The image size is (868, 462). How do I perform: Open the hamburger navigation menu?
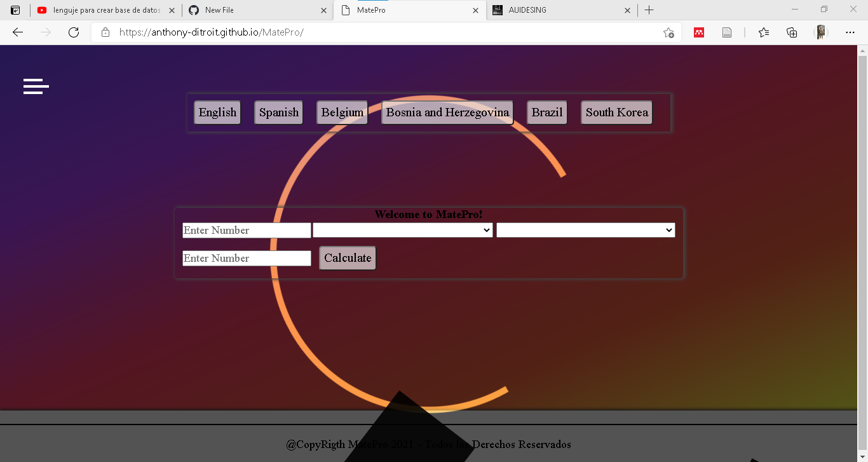point(36,86)
